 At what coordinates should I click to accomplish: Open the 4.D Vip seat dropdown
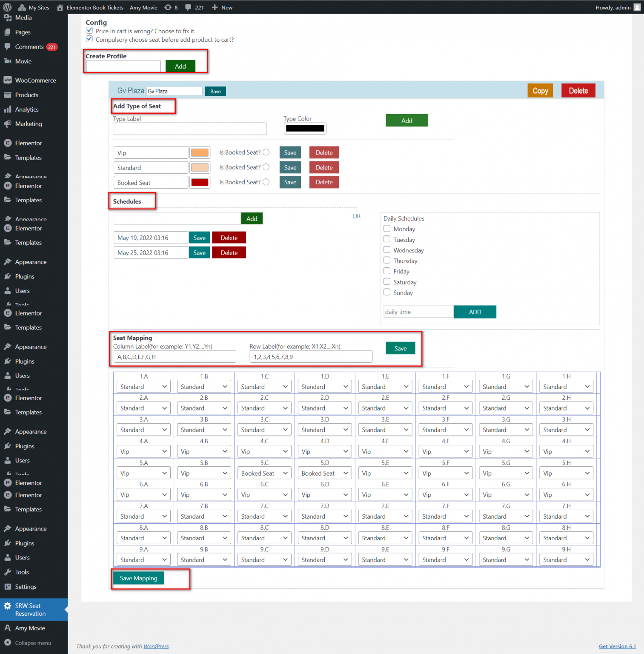pyautogui.click(x=324, y=451)
